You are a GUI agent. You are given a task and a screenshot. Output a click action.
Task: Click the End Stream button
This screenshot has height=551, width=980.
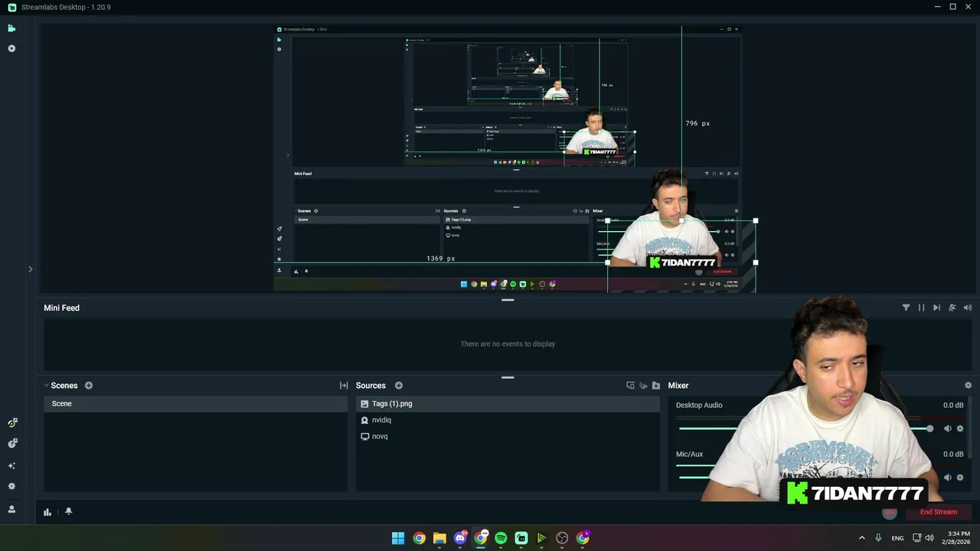pyautogui.click(x=938, y=512)
